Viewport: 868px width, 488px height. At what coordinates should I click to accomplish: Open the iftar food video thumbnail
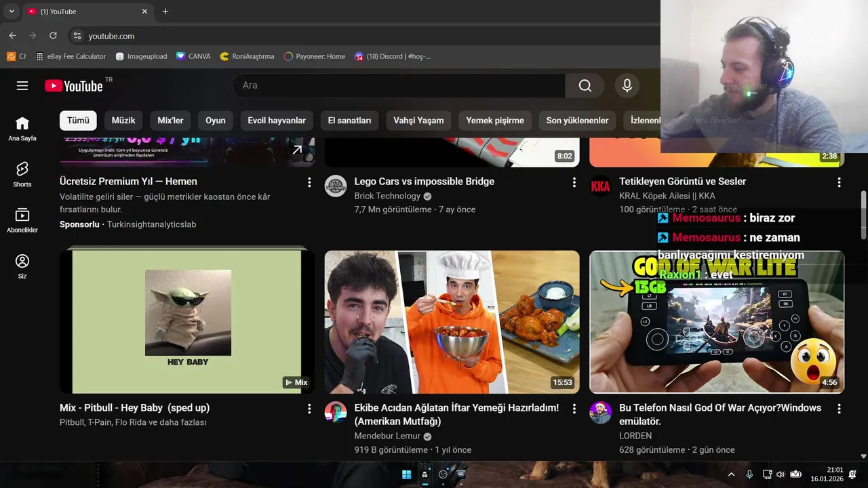coord(452,322)
